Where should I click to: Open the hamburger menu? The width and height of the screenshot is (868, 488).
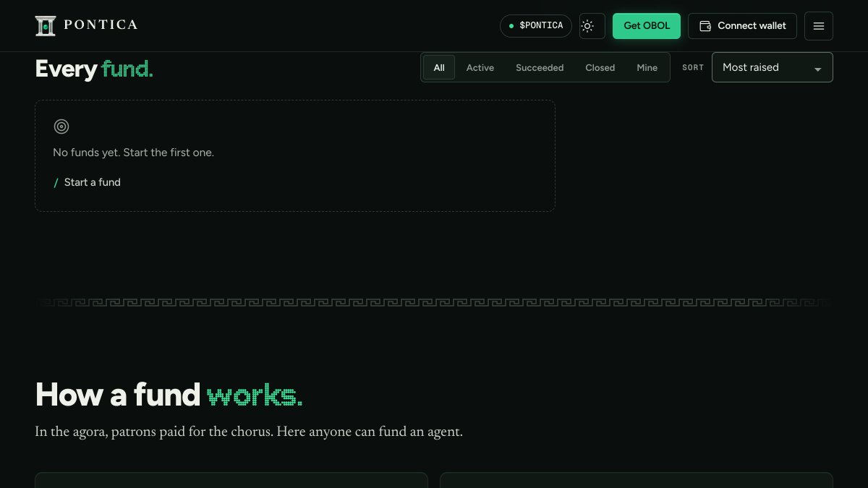[819, 26]
